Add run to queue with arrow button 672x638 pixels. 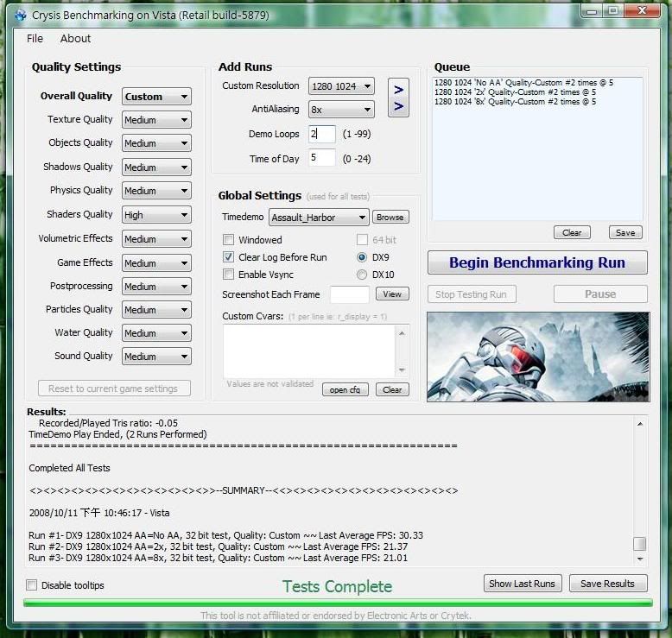[398, 98]
